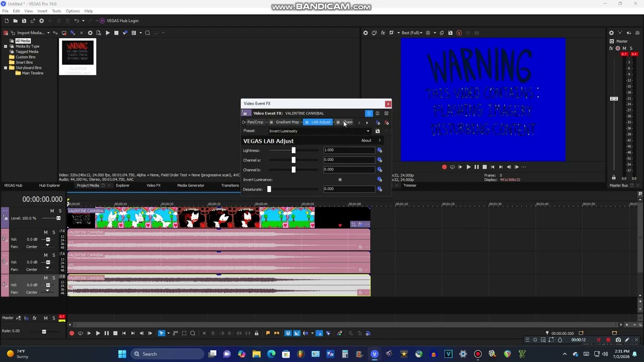The height and width of the screenshot is (362, 644).
Task: Pause the video preview
Action: tap(476, 167)
